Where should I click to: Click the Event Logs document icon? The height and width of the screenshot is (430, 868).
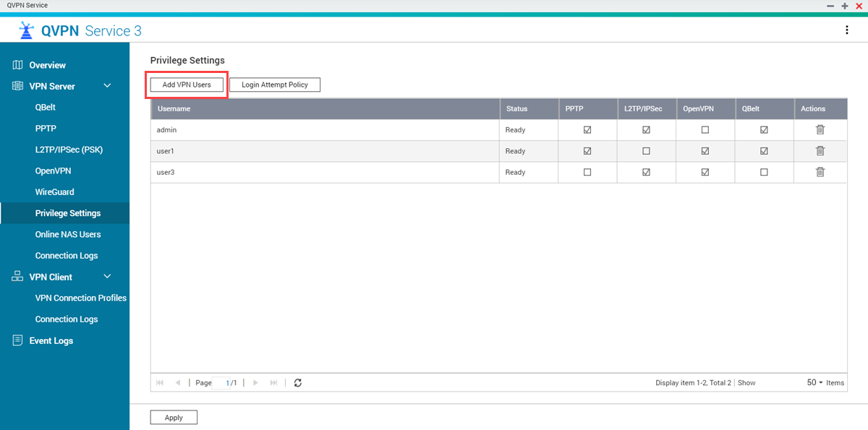pyautogui.click(x=18, y=340)
